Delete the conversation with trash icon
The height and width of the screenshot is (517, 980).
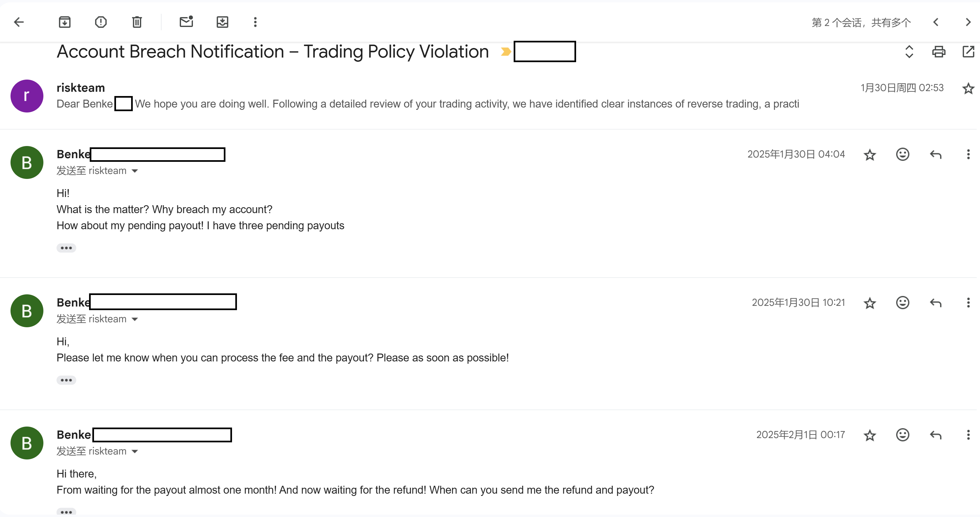(x=137, y=22)
